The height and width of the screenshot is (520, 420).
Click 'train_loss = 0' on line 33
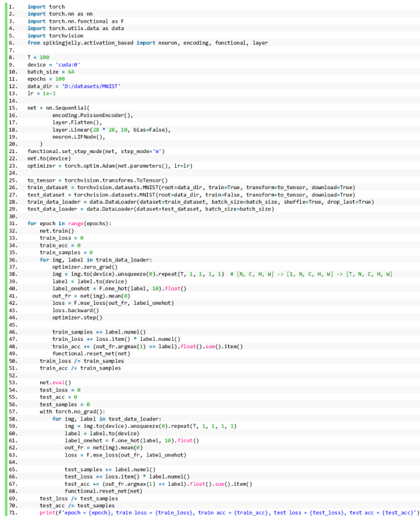[62, 238]
